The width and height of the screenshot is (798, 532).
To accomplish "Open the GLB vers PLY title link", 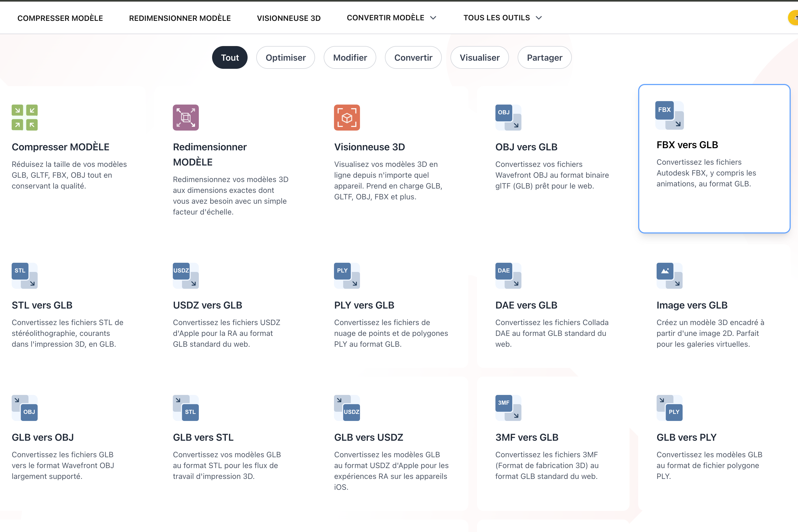I will pos(686,437).
